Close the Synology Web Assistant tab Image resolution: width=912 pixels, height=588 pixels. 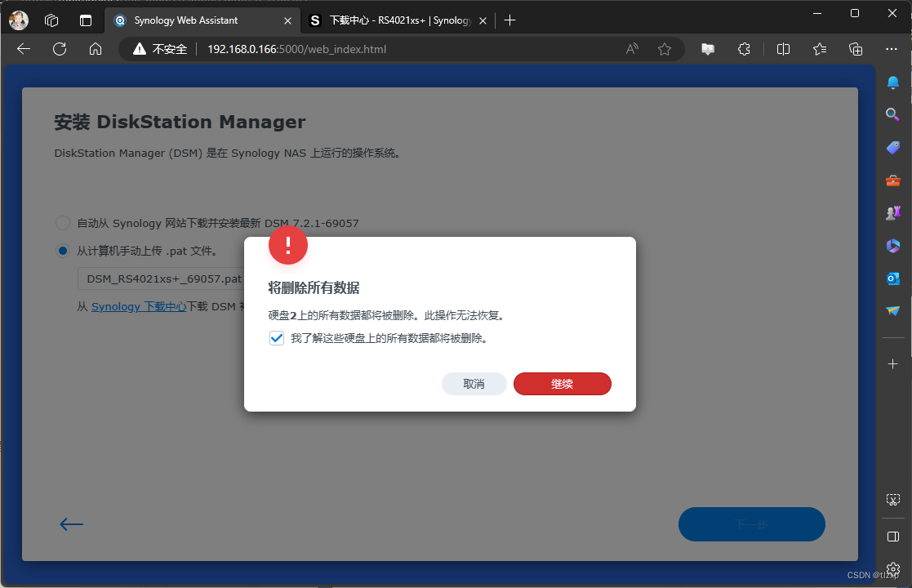[x=287, y=20]
